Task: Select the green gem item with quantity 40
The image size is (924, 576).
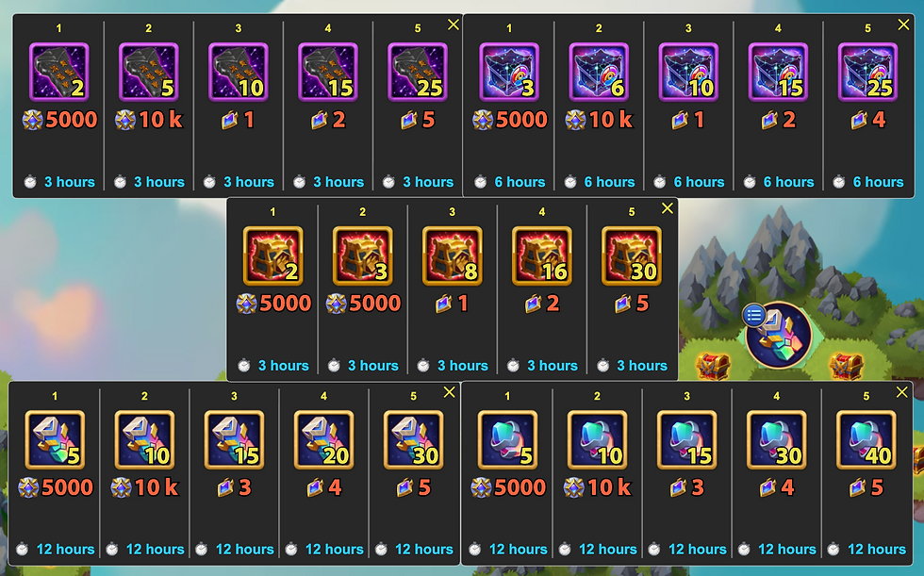Action: [866, 440]
